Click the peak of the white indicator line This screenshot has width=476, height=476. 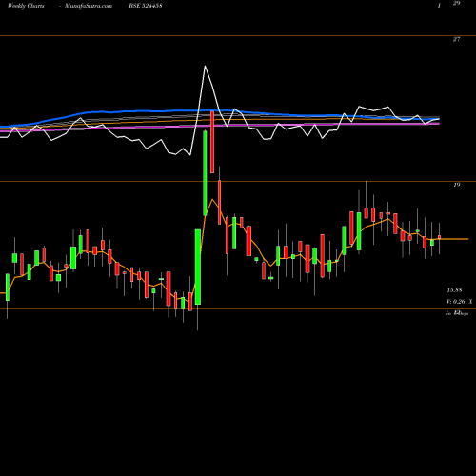pyautogui.click(x=205, y=67)
